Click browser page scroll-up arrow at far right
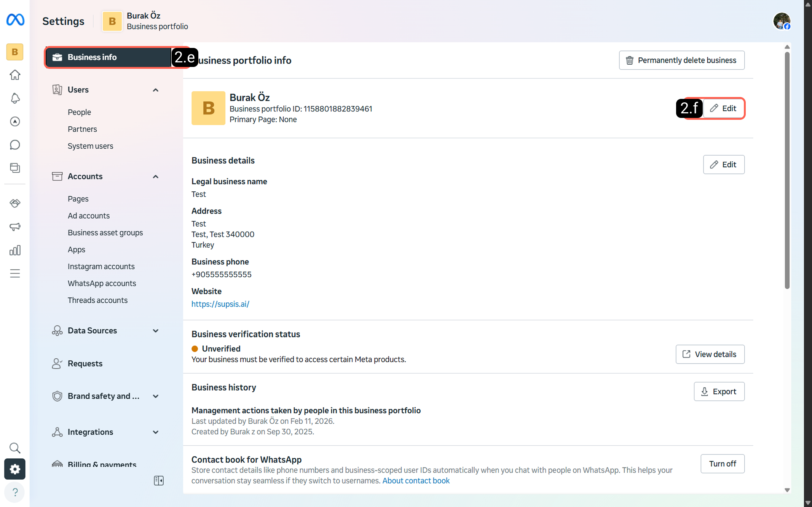The height and width of the screenshot is (507, 812). [808, 5]
